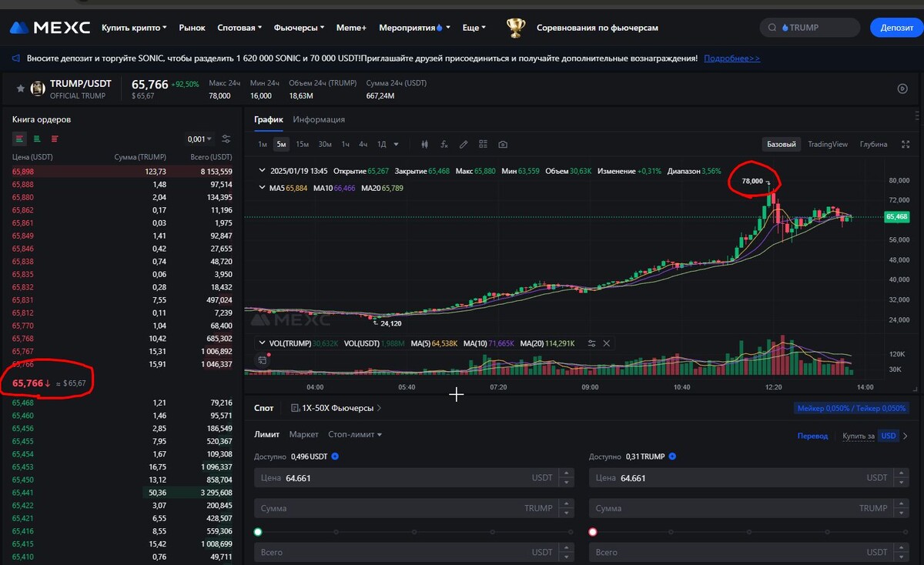Click the megaphone announcement icon
This screenshot has height=565, width=924.
click(16, 58)
